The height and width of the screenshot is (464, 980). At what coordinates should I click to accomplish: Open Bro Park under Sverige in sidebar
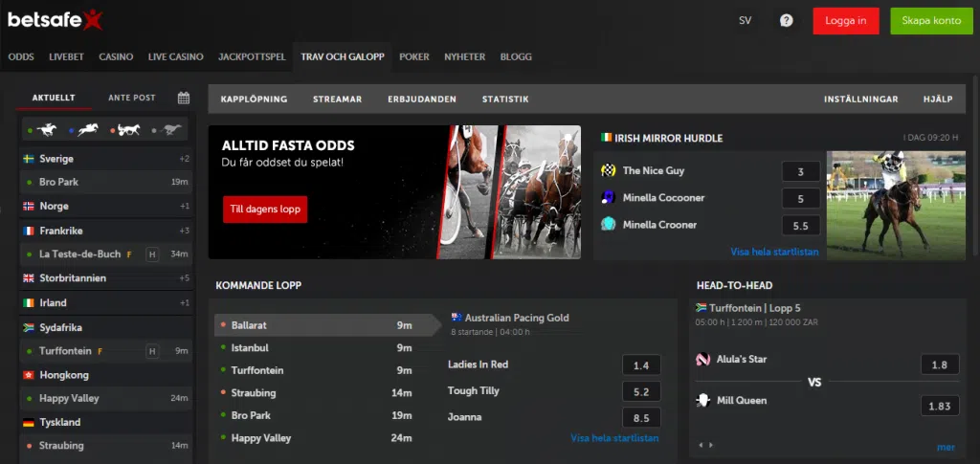106,183
